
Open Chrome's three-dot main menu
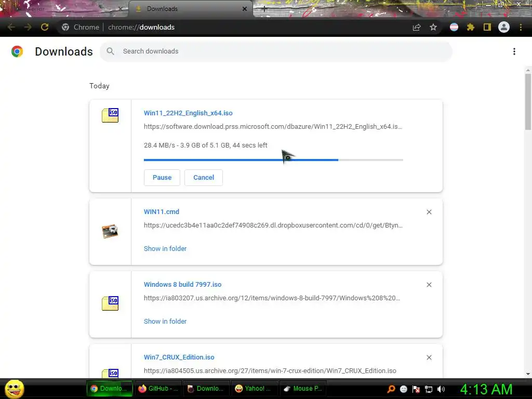click(x=521, y=27)
